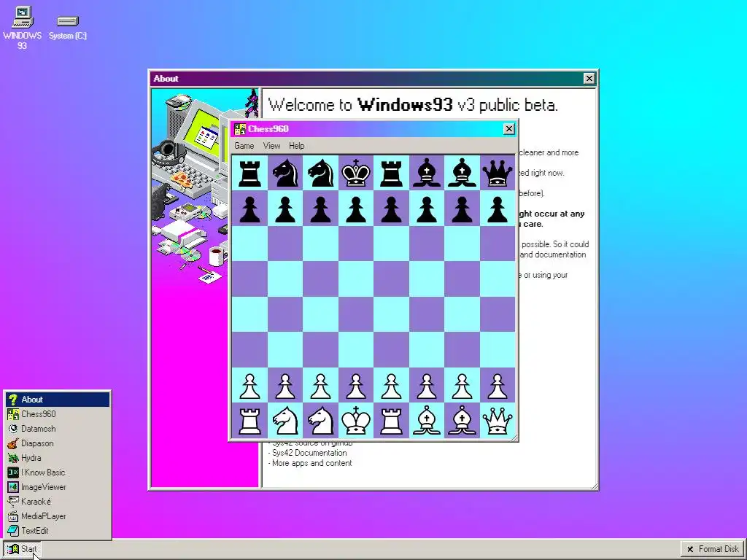The height and width of the screenshot is (560, 747).
Task: Select the white pawn in front of queen
Action: pos(498,385)
